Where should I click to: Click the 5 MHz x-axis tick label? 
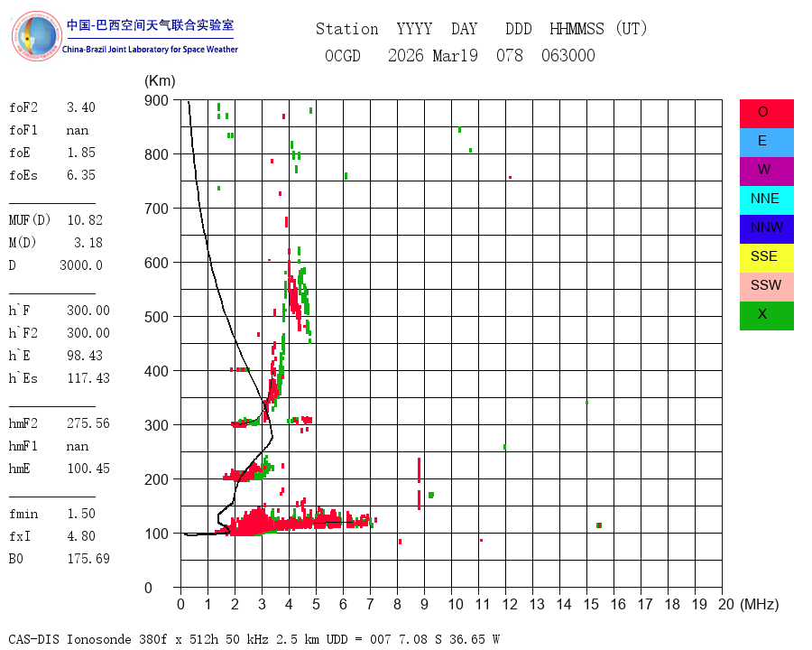click(316, 604)
